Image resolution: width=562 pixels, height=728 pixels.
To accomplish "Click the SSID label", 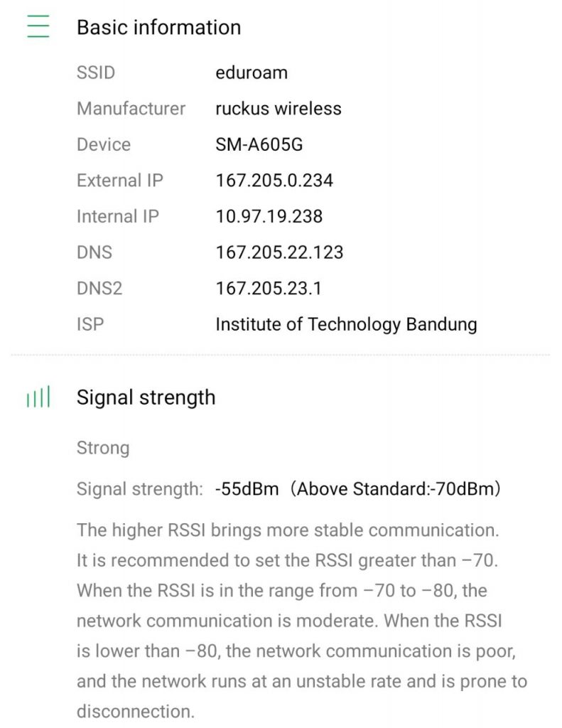I will [x=95, y=73].
